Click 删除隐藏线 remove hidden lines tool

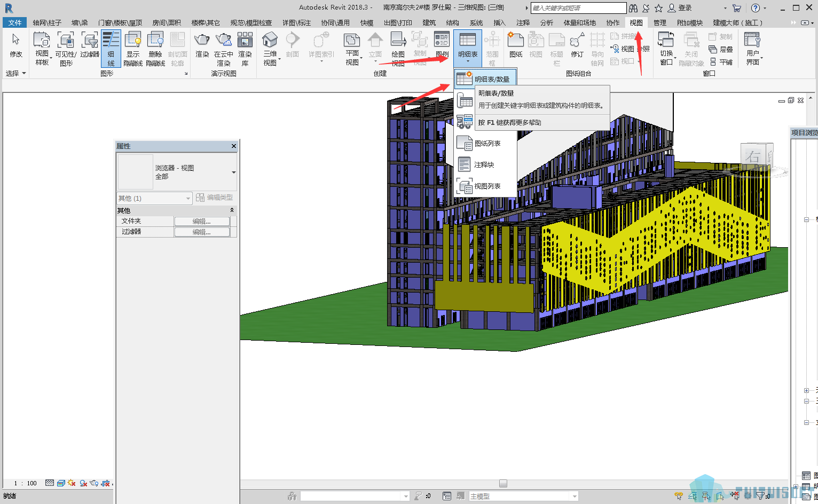coord(155,48)
